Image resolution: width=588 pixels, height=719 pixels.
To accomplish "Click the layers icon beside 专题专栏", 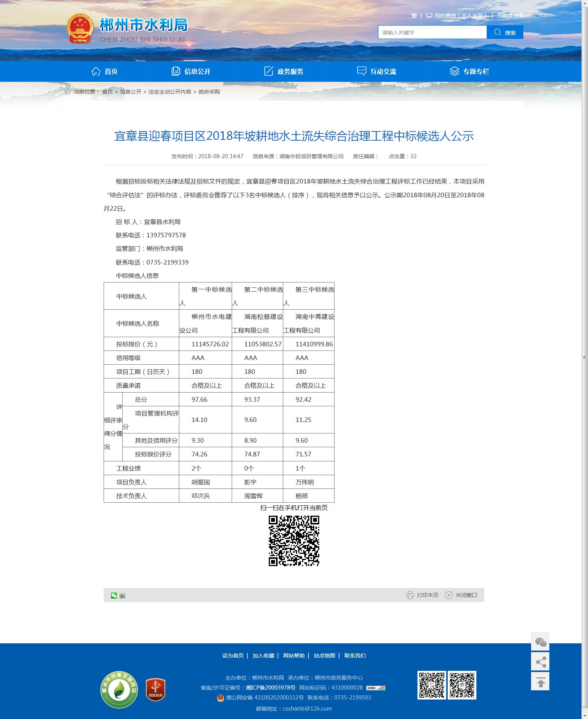I will point(455,71).
